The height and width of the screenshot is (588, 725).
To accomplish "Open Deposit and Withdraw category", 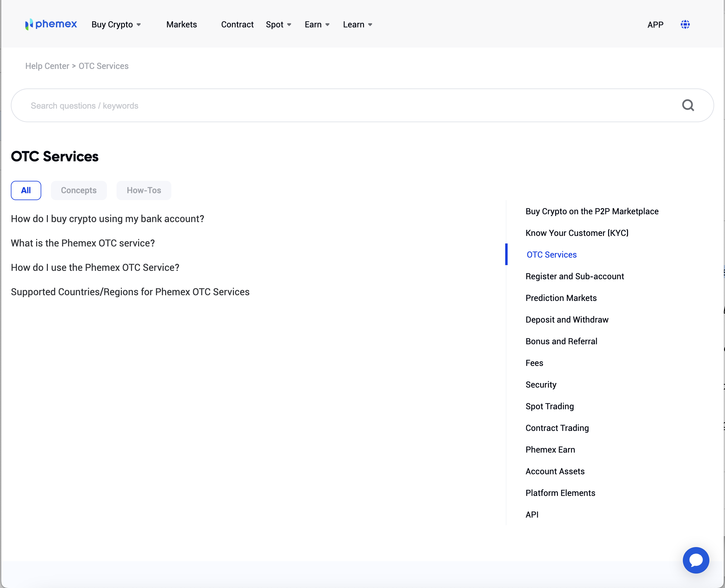I will tap(567, 320).
